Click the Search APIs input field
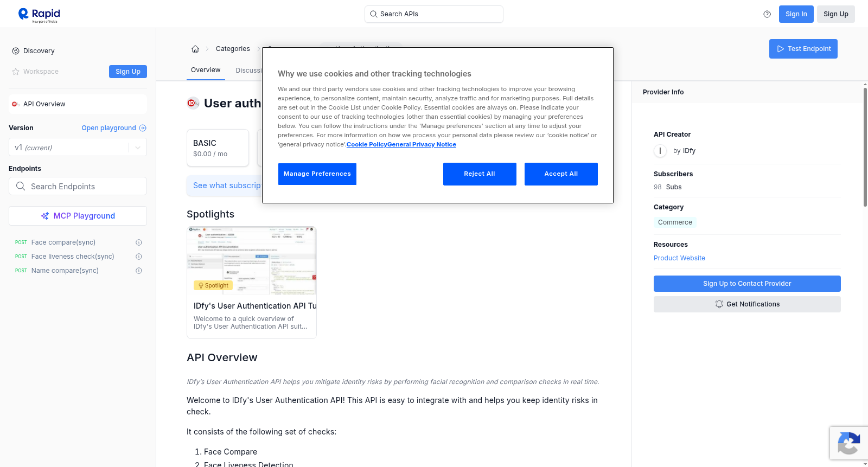The image size is (868, 467). pos(434,14)
